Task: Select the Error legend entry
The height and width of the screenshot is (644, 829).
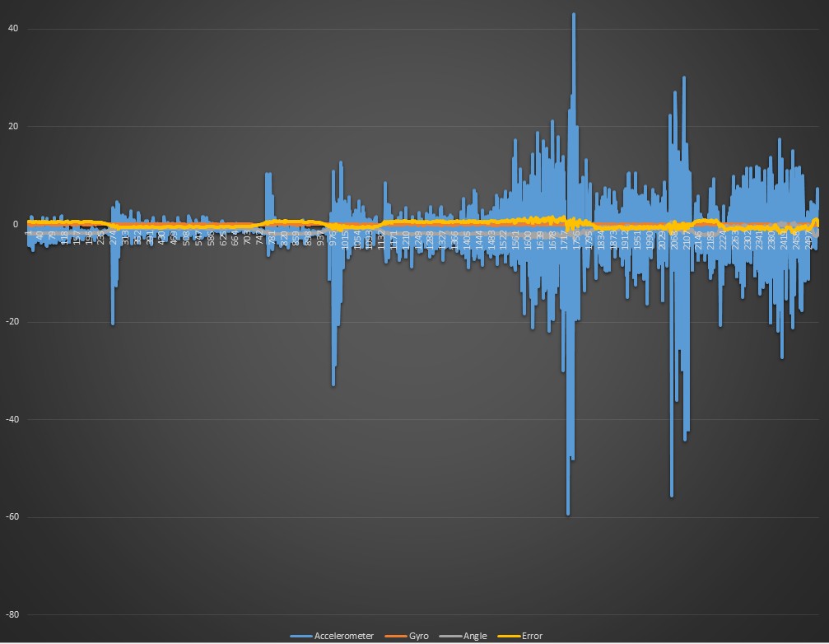Action: tap(532, 636)
